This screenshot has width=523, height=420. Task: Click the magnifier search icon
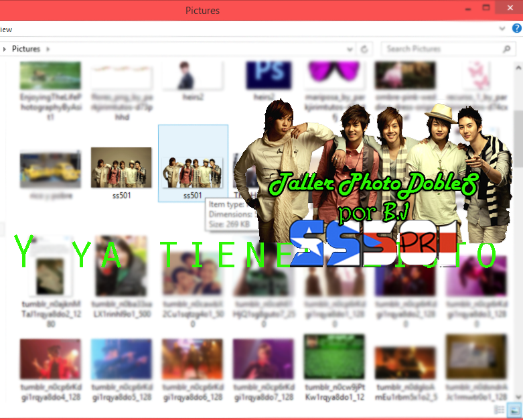pos(507,49)
